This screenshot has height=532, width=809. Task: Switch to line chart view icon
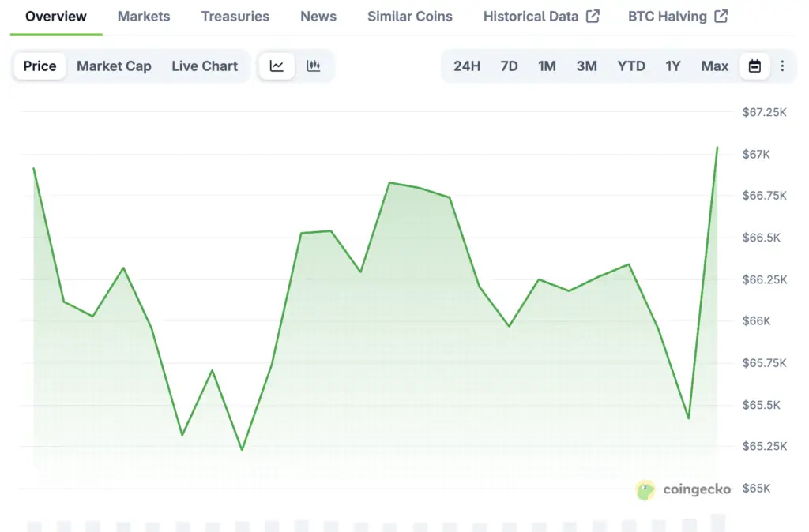pyautogui.click(x=277, y=66)
